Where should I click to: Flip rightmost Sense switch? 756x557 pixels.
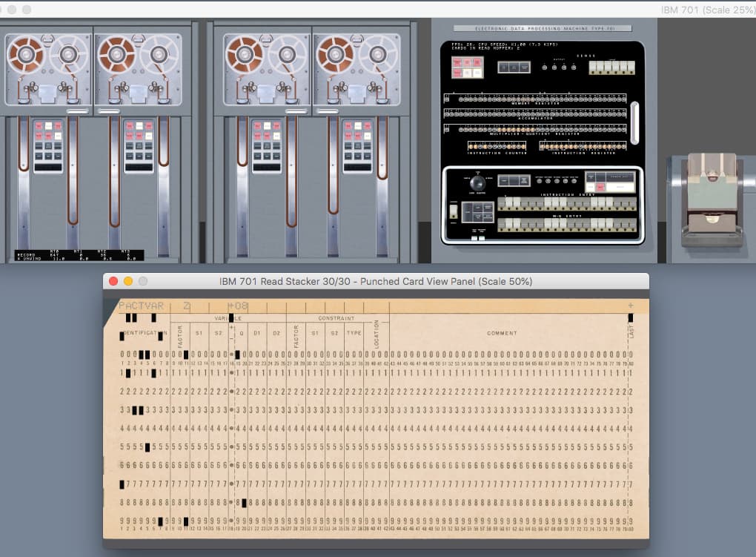click(x=631, y=67)
